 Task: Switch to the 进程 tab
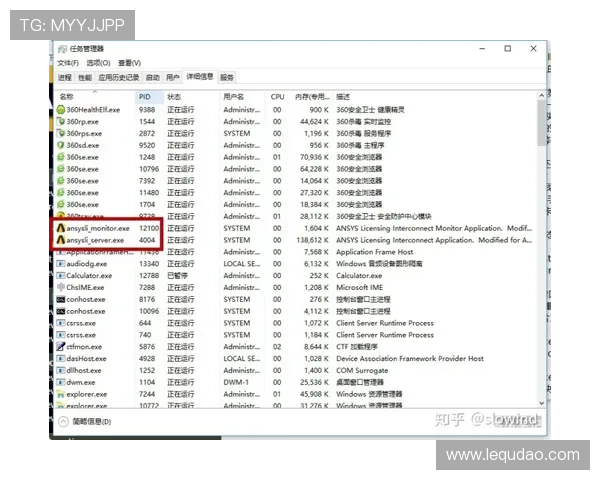[x=65, y=77]
